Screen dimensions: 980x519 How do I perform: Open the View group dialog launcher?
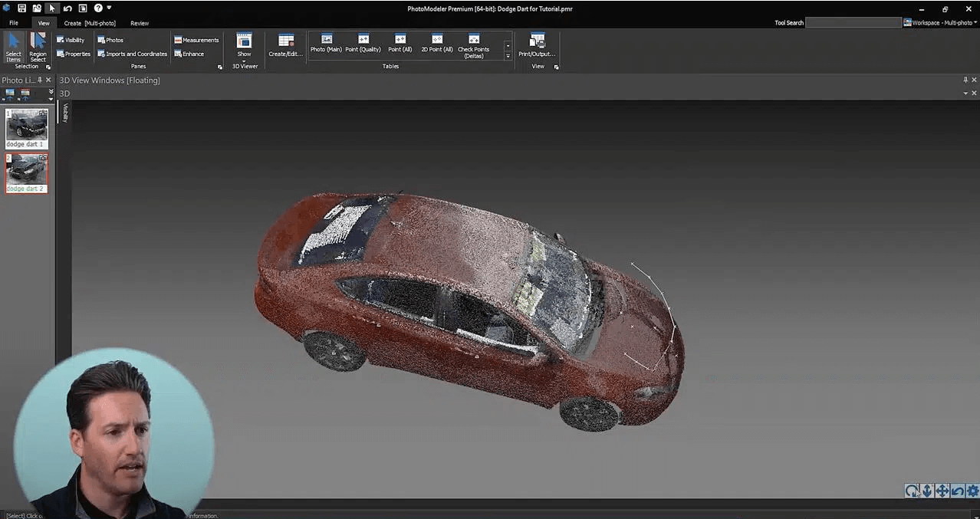click(557, 67)
